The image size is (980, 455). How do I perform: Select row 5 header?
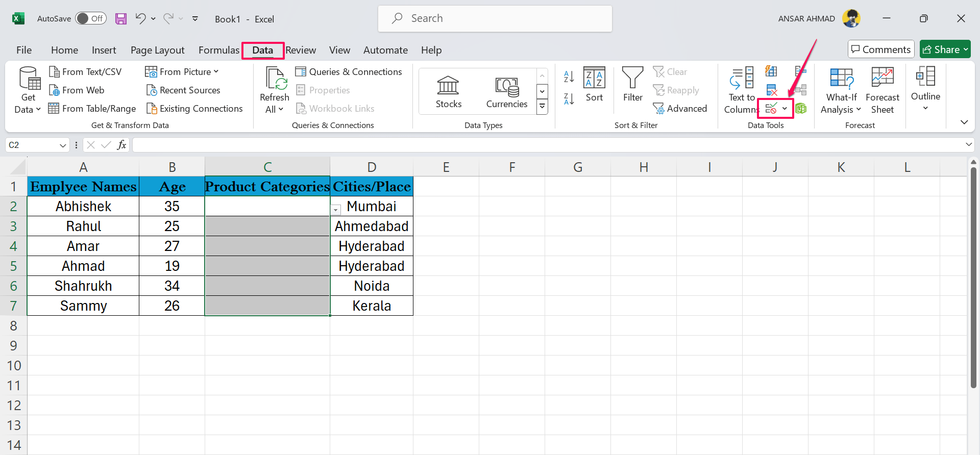(x=13, y=266)
